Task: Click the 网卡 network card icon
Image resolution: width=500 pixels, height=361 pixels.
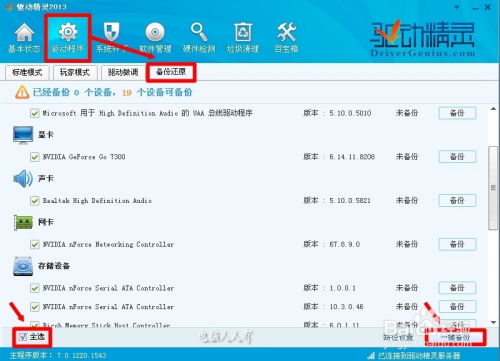Action: (23, 222)
